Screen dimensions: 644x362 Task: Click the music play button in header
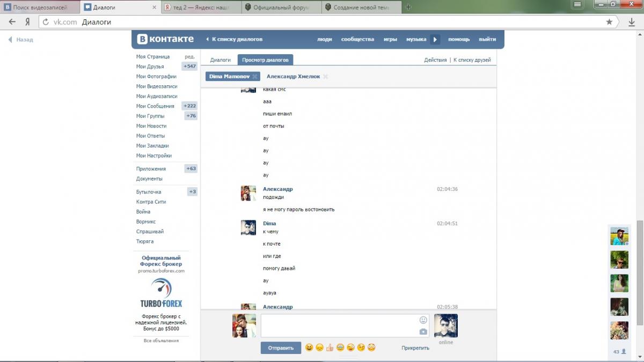click(x=435, y=39)
